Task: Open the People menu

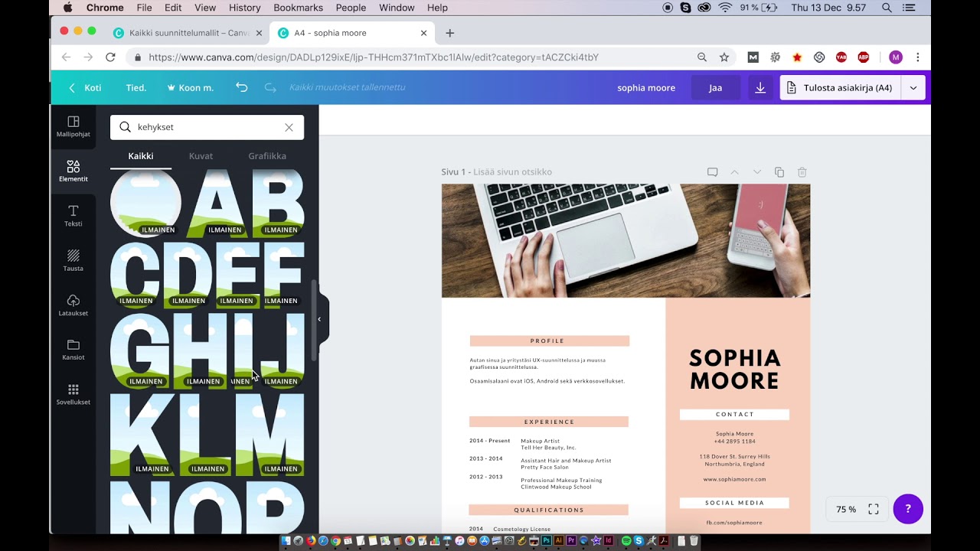Action: click(x=351, y=8)
